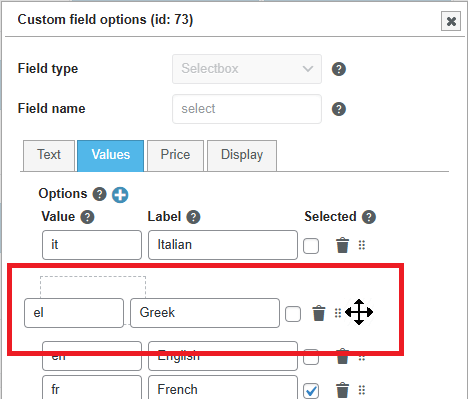Close the Custom field options dialog

click(451, 21)
